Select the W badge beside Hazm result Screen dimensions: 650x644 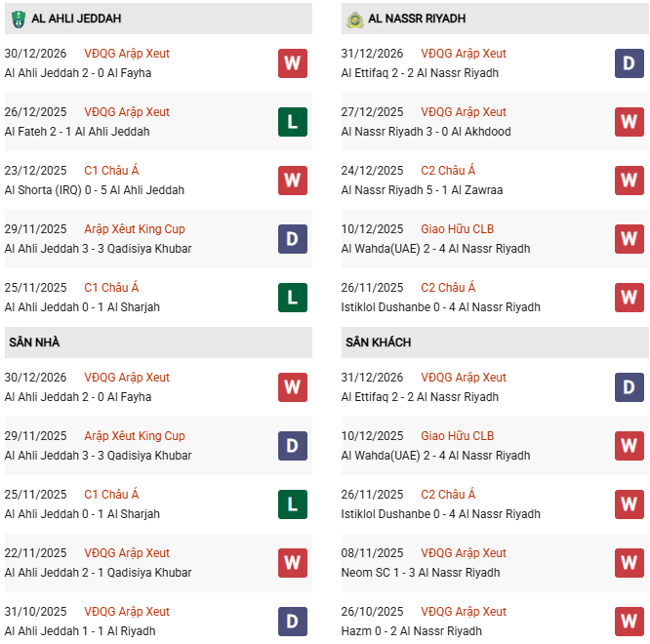coord(629,622)
